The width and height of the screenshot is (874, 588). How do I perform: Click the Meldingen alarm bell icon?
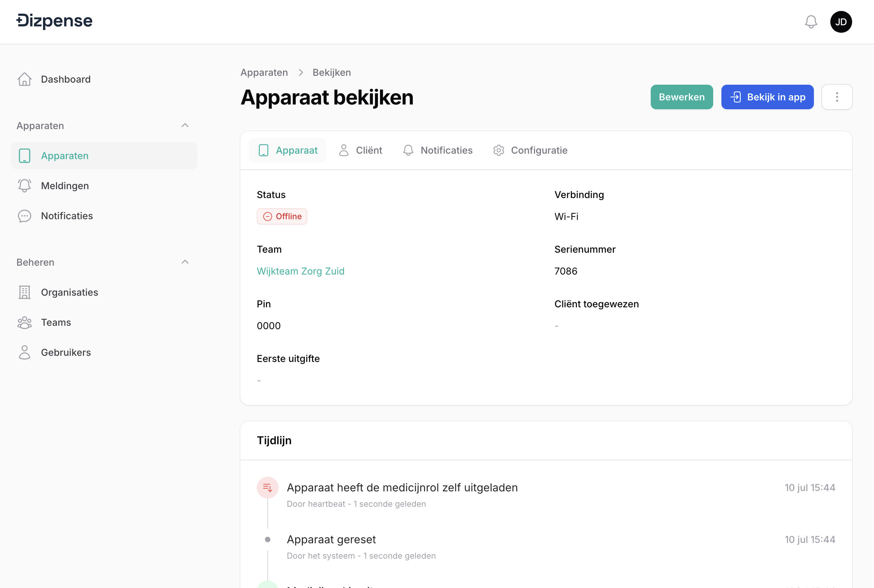click(x=24, y=186)
